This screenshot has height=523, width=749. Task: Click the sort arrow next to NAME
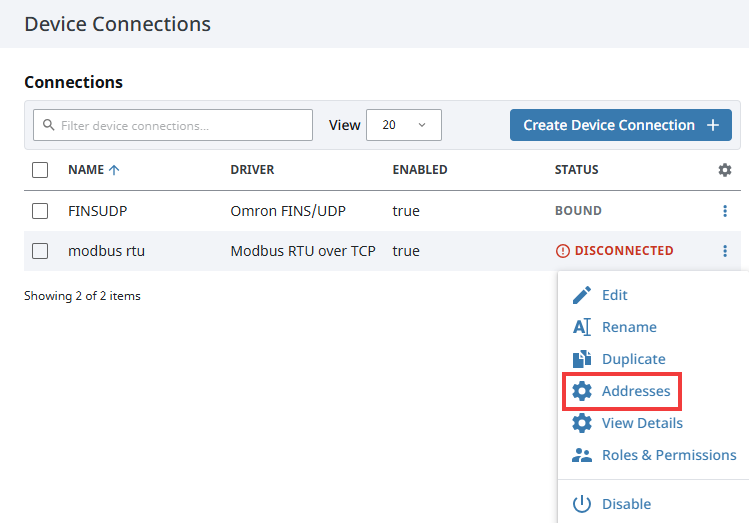(114, 170)
